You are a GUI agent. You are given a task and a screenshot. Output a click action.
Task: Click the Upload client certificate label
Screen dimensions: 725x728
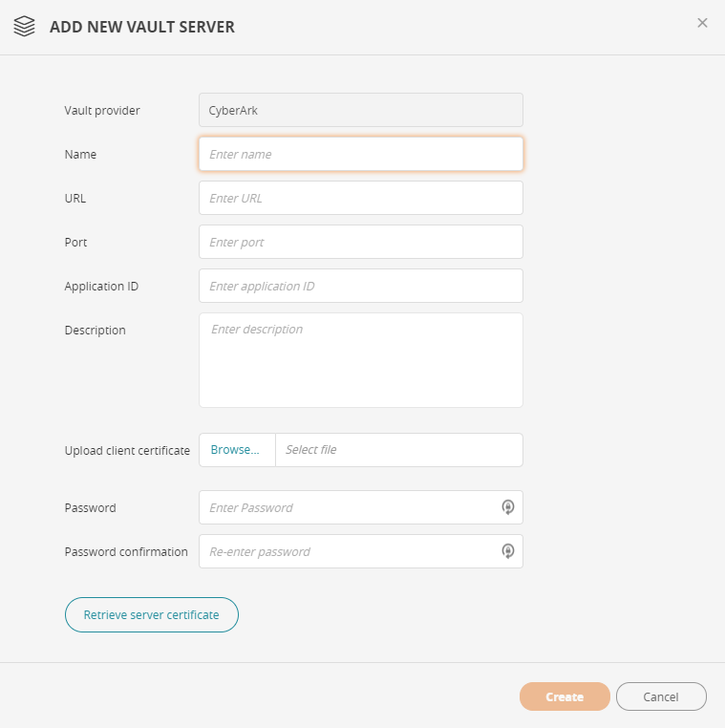click(x=127, y=451)
